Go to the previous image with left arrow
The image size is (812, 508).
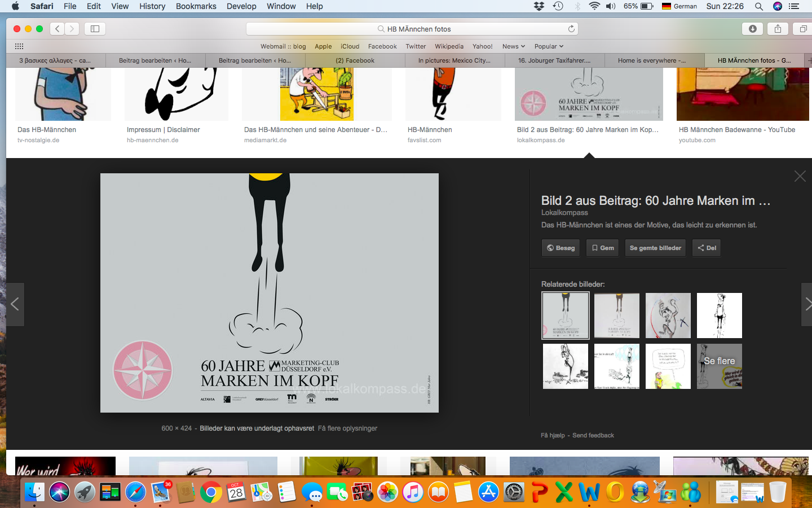click(x=15, y=304)
